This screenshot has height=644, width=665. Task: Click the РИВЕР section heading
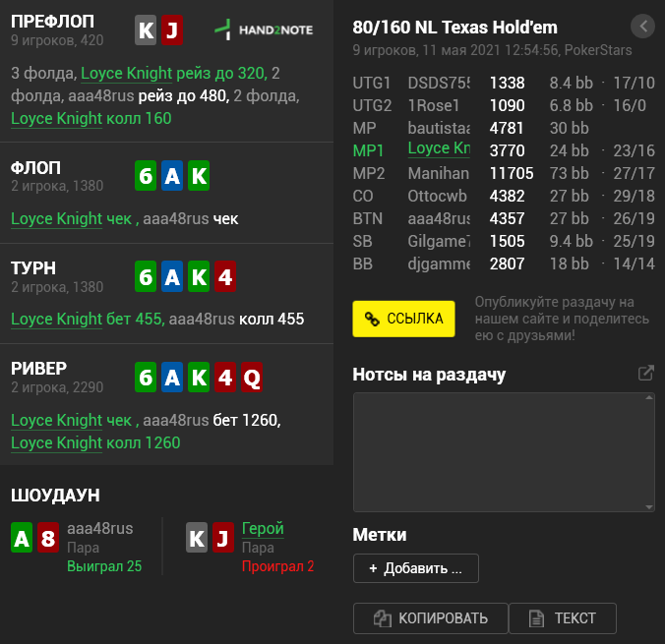38,369
